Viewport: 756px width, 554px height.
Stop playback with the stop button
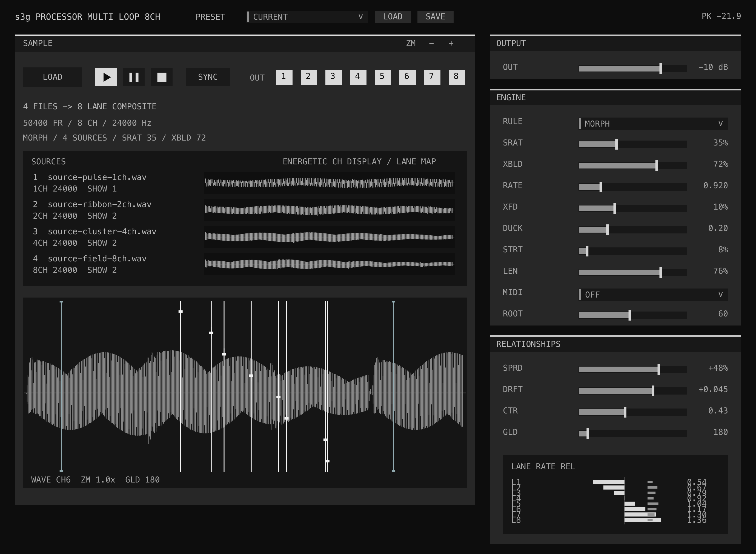162,77
